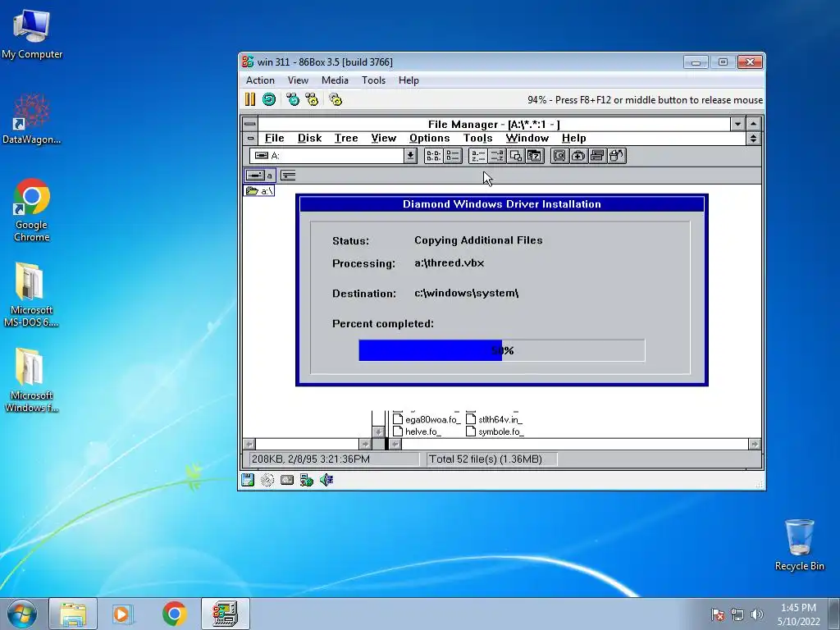The width and height of the screenshot is (840, 630).
Task: Click tree pane horizontal scrollbar right arrow
Action: (x=365, y=444)
